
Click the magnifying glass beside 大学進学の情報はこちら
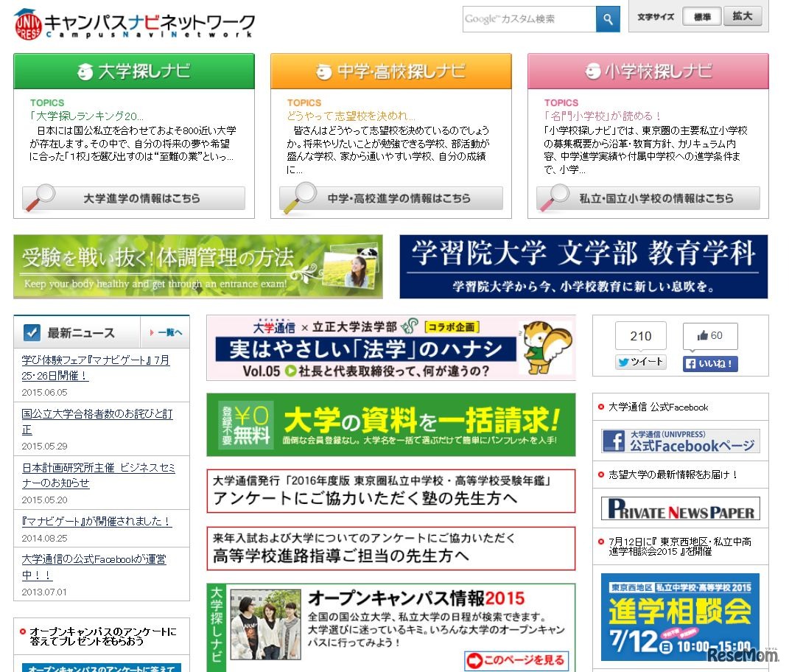click(x=41, y=198)
